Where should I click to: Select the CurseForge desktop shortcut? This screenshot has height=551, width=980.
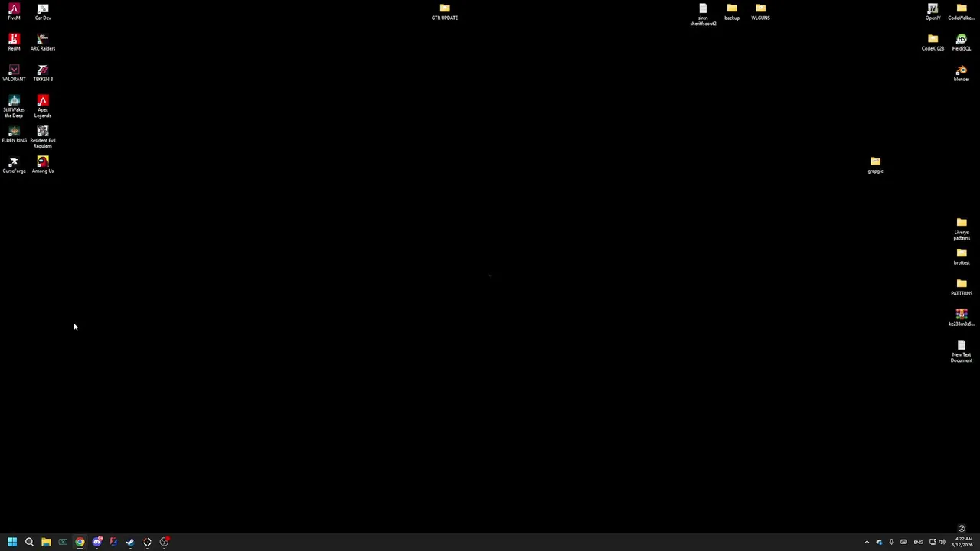click(14, 165)
